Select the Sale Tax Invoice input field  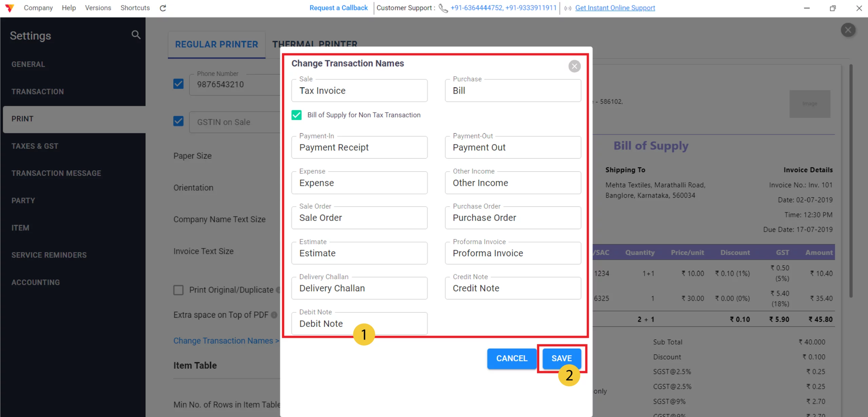point(359,91)
